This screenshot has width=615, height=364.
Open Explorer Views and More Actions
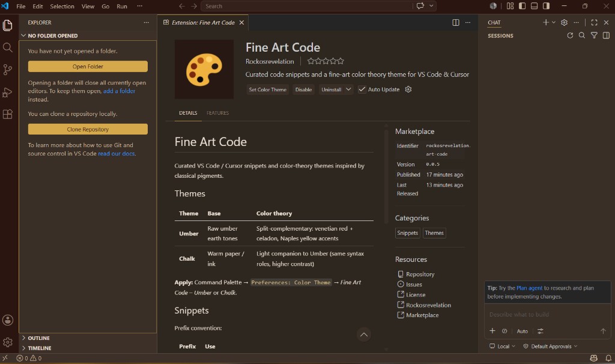(147, 23)
